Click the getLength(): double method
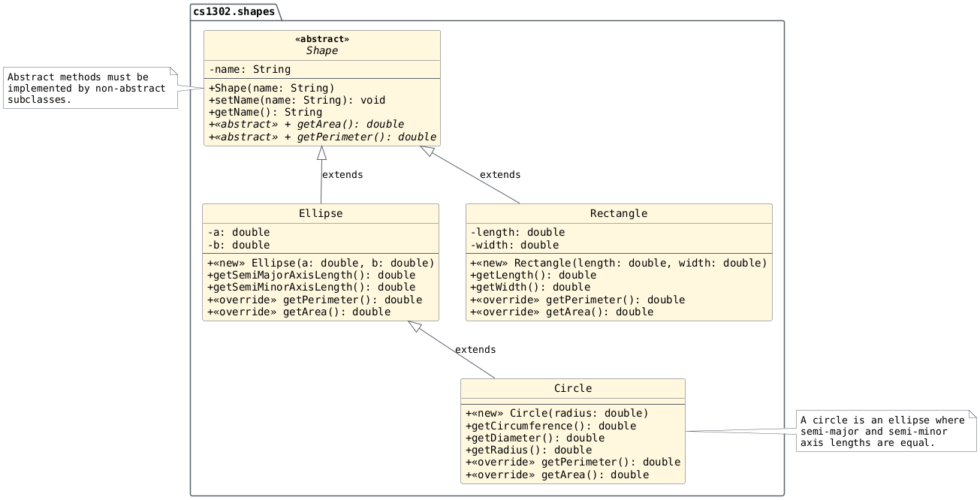Screen dimensions: 980x500 532,275
